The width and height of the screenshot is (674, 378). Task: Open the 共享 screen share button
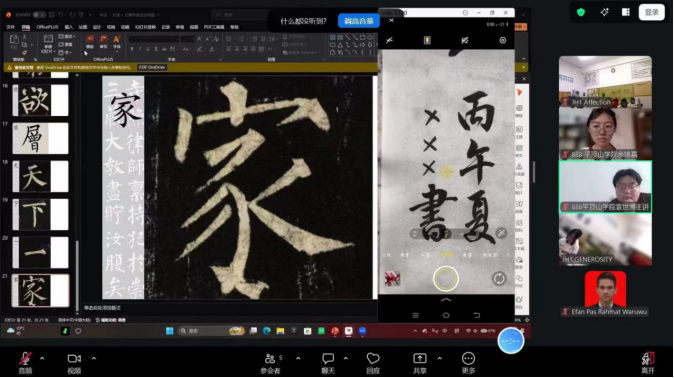coord(420,358)
